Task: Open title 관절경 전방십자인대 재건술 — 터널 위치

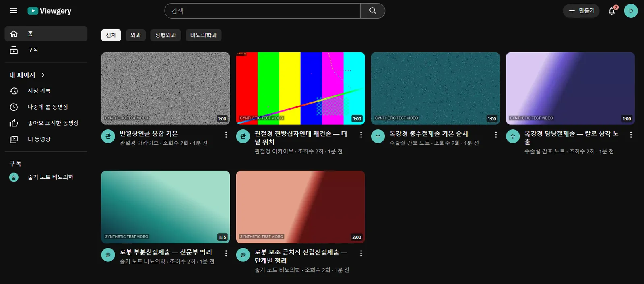Action: click(301, 138)
